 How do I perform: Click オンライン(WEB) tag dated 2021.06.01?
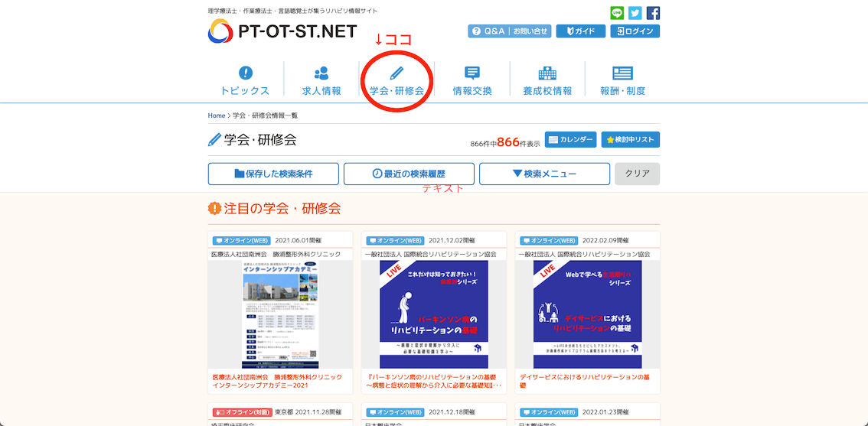pyautogui.click(x=241, y=241)
